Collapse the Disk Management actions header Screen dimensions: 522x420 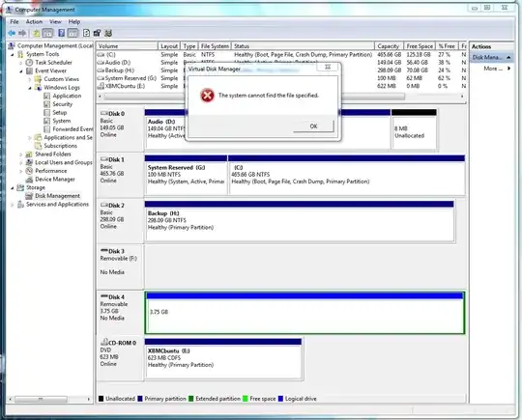coord(508,58)
